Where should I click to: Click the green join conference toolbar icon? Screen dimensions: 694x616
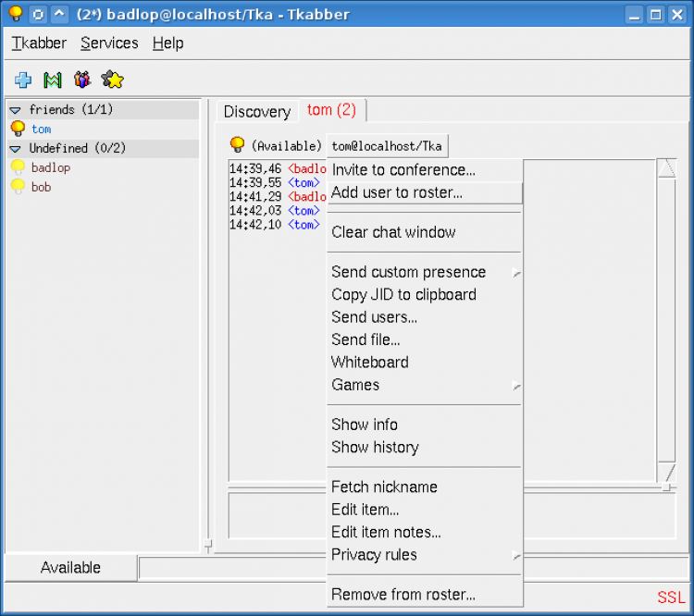tap(52, 80)
